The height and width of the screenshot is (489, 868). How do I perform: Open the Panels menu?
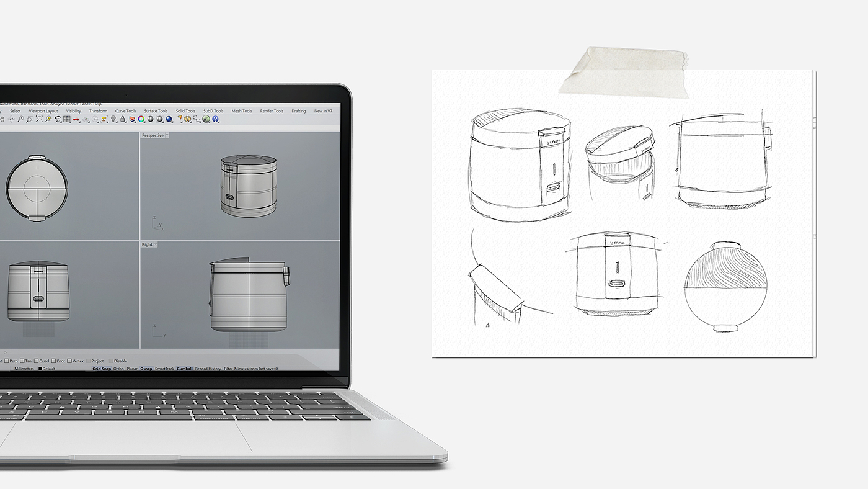click(86, 104)
